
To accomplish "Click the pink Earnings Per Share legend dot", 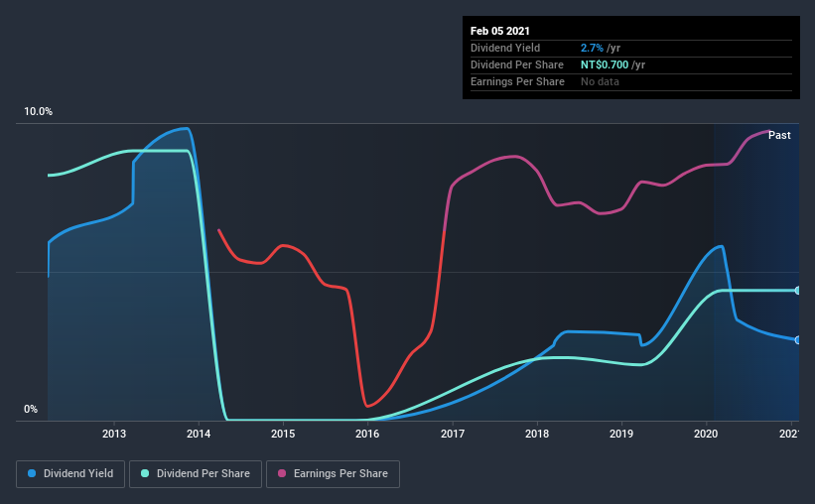I will coord(282,473).
